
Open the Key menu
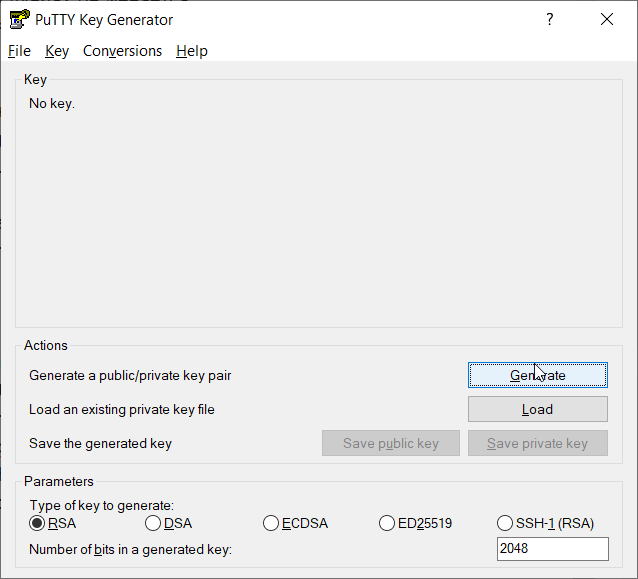pyautogui.click(x=57, y=51)
